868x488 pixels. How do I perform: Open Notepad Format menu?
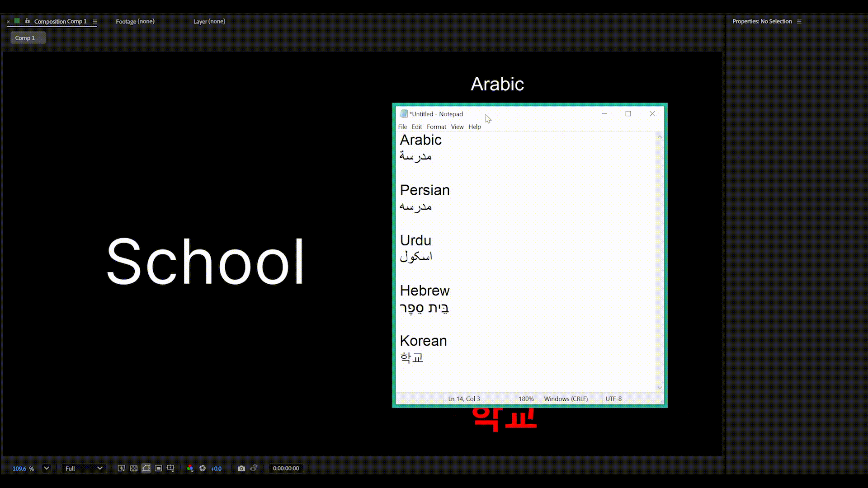point(436,127)
